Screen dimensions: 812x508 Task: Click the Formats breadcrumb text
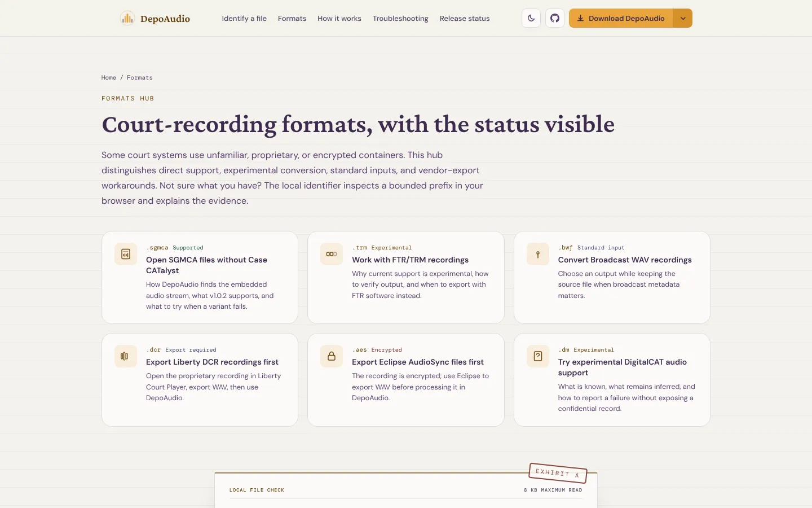pos(140,78)
